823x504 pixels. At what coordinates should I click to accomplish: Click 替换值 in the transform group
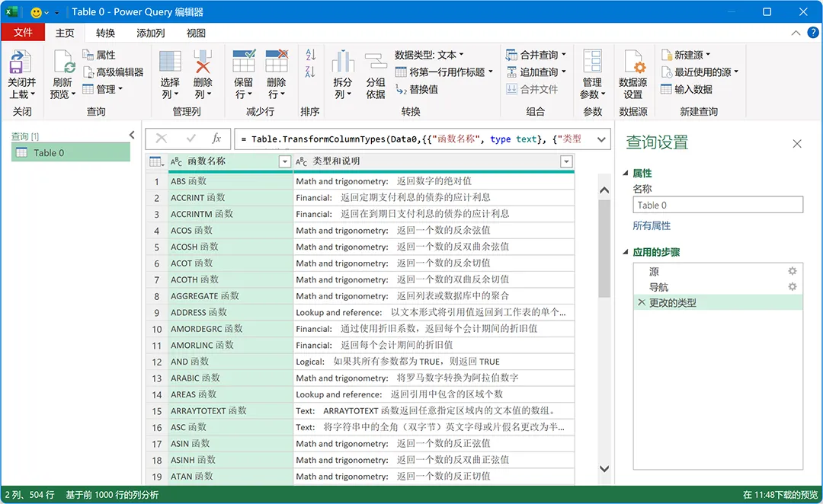[417, 89]
